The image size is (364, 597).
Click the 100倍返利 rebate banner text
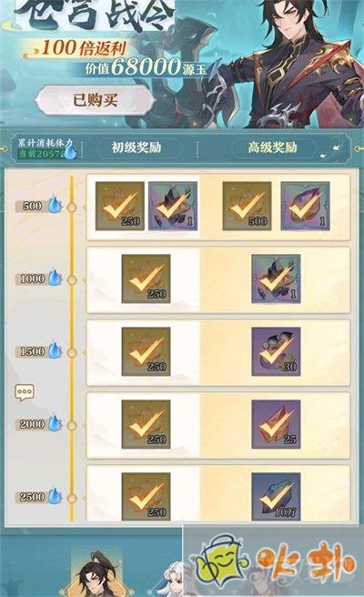84,48
